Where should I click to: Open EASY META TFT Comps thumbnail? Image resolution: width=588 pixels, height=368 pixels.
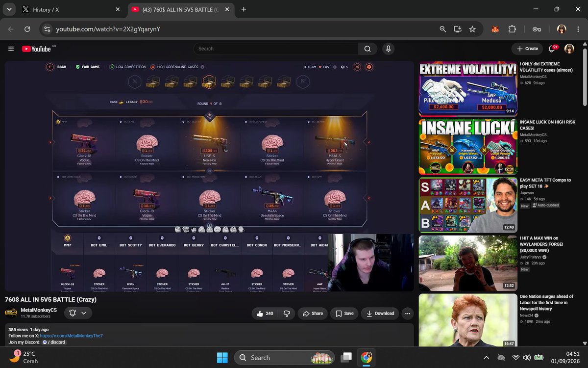[x=468, y=205]
